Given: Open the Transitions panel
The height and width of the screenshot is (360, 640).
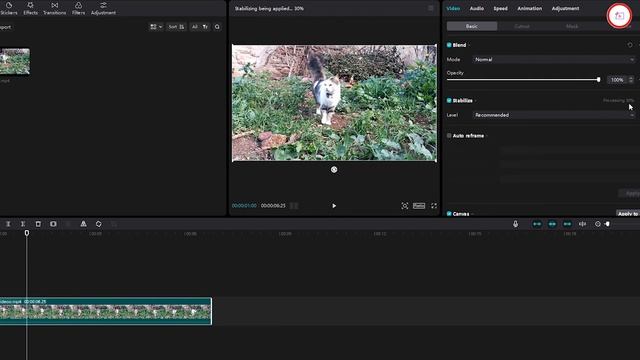Looking at the screenshot, I should point(54,8).
